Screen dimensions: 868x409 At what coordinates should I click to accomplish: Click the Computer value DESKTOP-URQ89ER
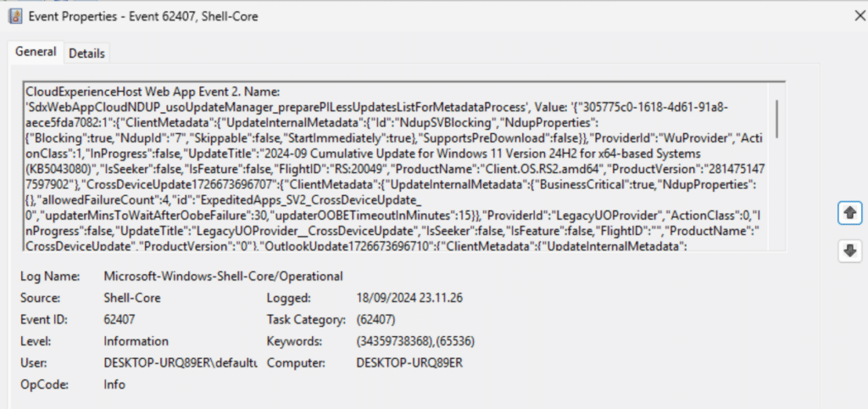pyautogui.click(x=409, y=363)
